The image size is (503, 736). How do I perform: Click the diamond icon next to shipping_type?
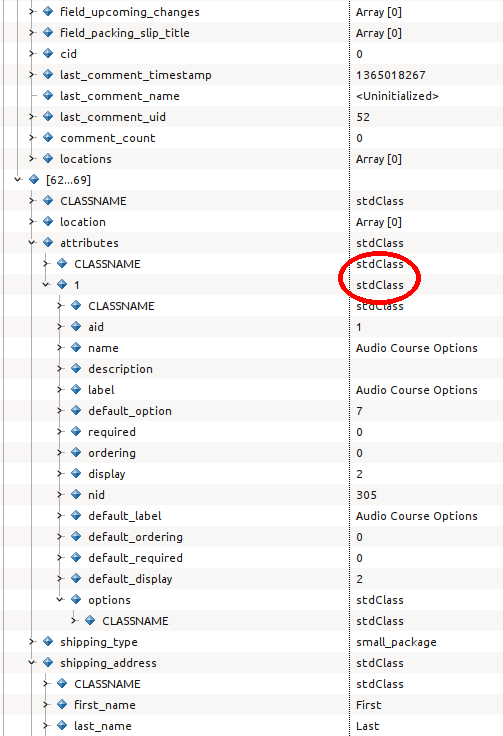(48, 641)
